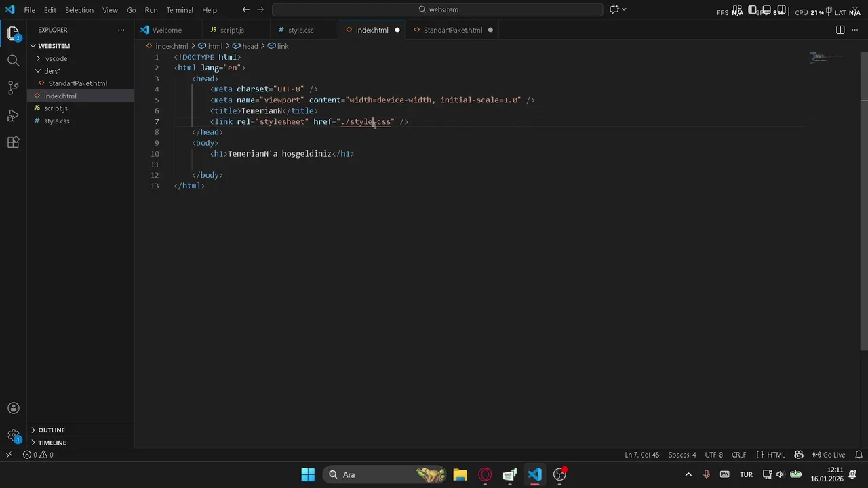Click the microphone icon in system tray
Screen dimensions: 868x488
click(x=707, y=474)
